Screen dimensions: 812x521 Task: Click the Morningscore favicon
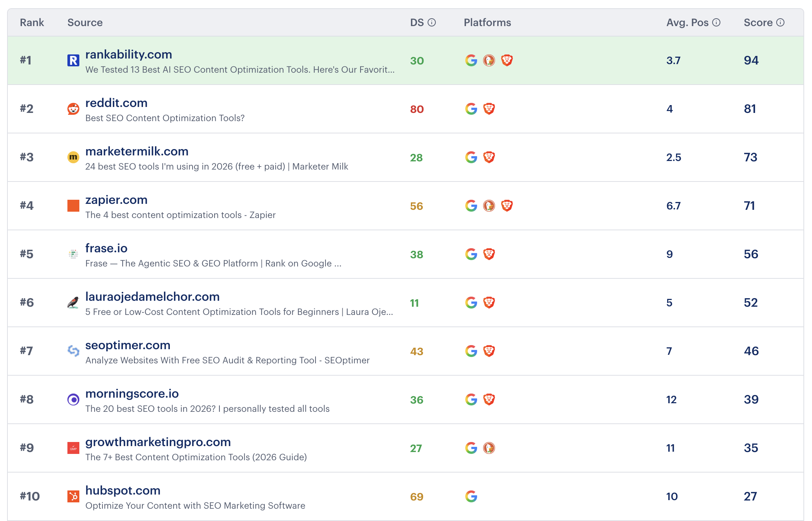pyautogui.click(x=73, y=399)
